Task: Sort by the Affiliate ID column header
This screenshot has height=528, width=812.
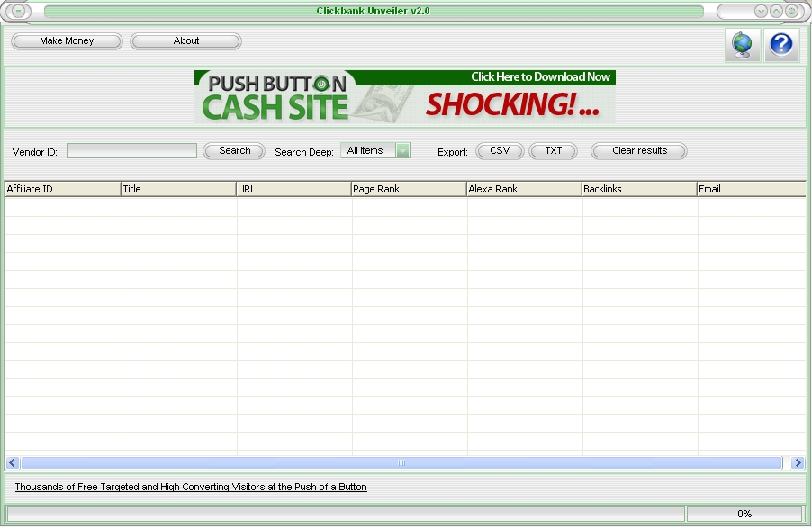Action: [63, 189]
